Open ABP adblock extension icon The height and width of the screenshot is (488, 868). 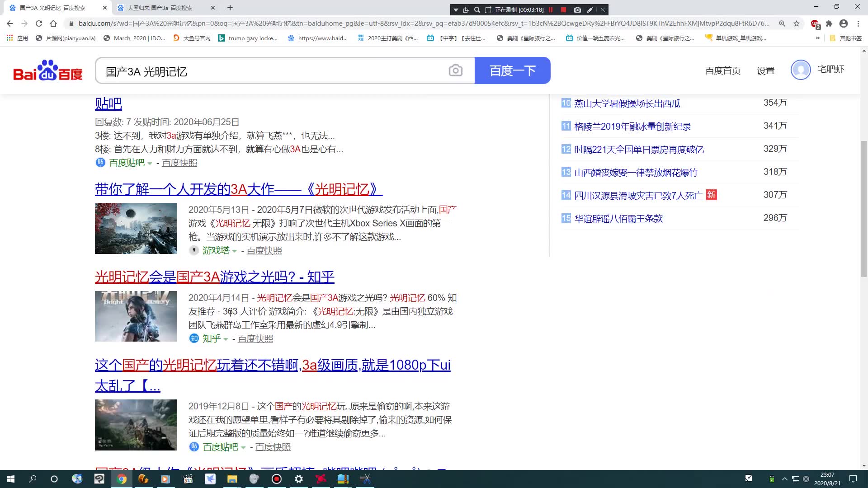coord(815,23)
